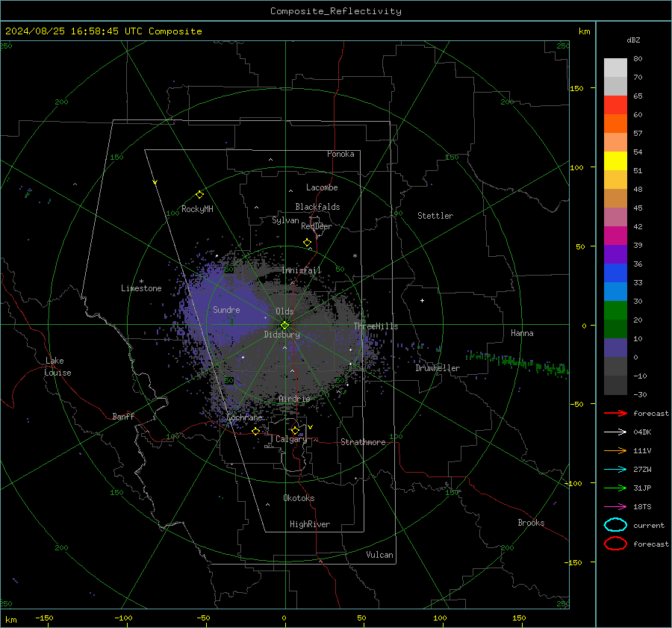
Task: Click the white 04DK arrow in legend
Action: pyautogui.click(x=615, y=432)
